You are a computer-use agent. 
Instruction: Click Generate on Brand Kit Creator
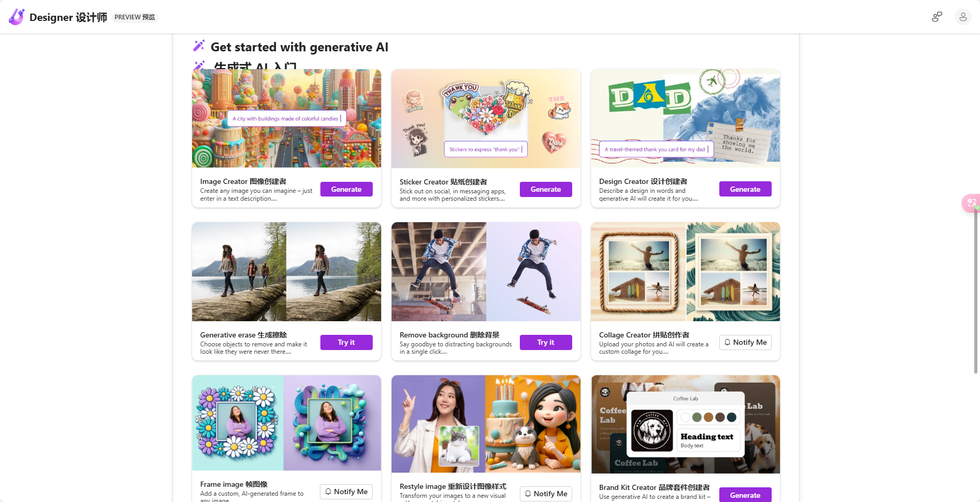[745, 495]
